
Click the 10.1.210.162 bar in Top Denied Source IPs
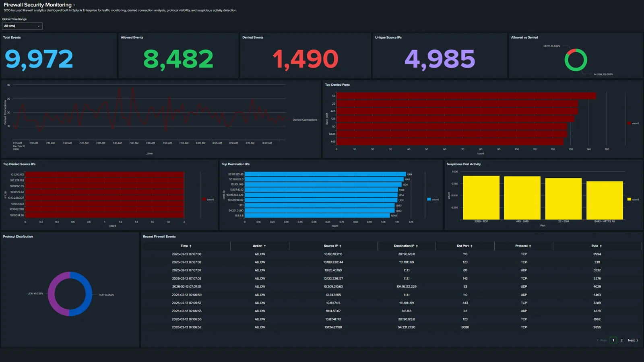tap(105, 175)
